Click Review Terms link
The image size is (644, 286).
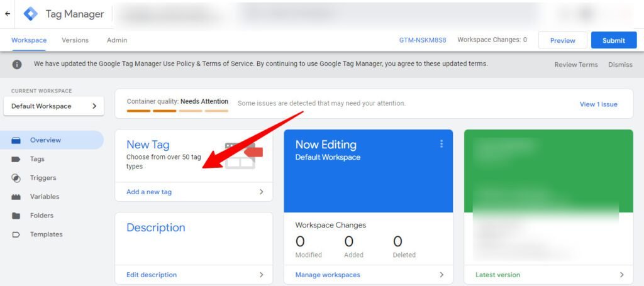click(576, 65)
